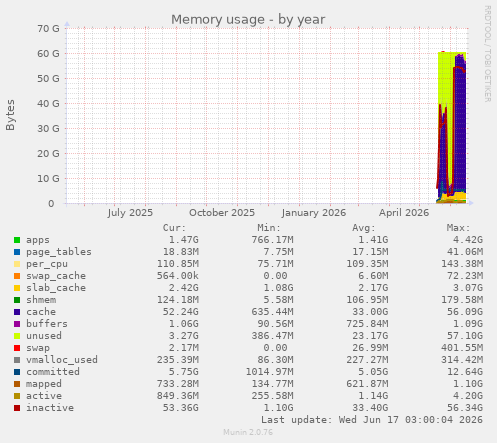Click the 'Cur:' column header
This screenshot has width=497, height=443.
[x=174, y=228]
